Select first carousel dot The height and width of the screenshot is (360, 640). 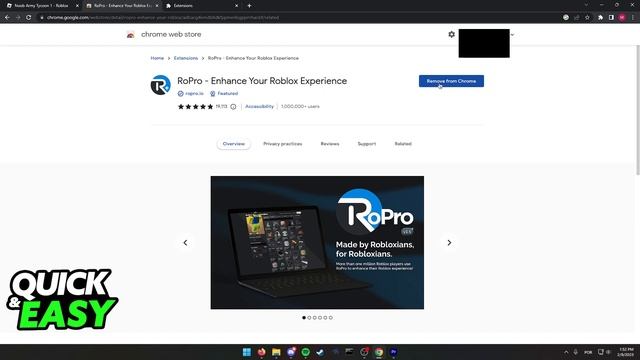304,318
